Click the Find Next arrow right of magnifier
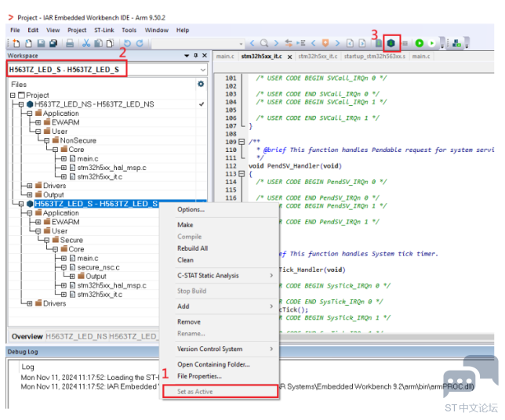505x420 pixels. [x=276, y=43]
